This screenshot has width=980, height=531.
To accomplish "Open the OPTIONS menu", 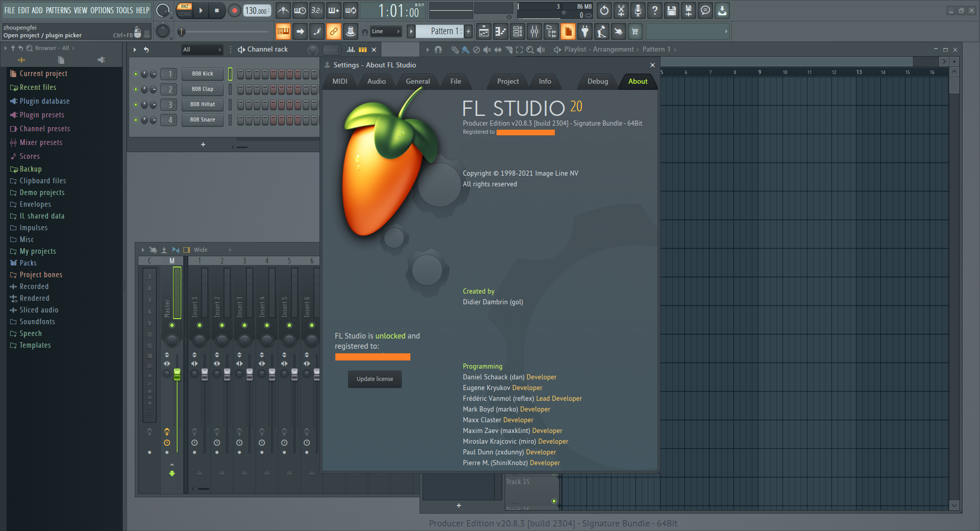I will (102, 10).
